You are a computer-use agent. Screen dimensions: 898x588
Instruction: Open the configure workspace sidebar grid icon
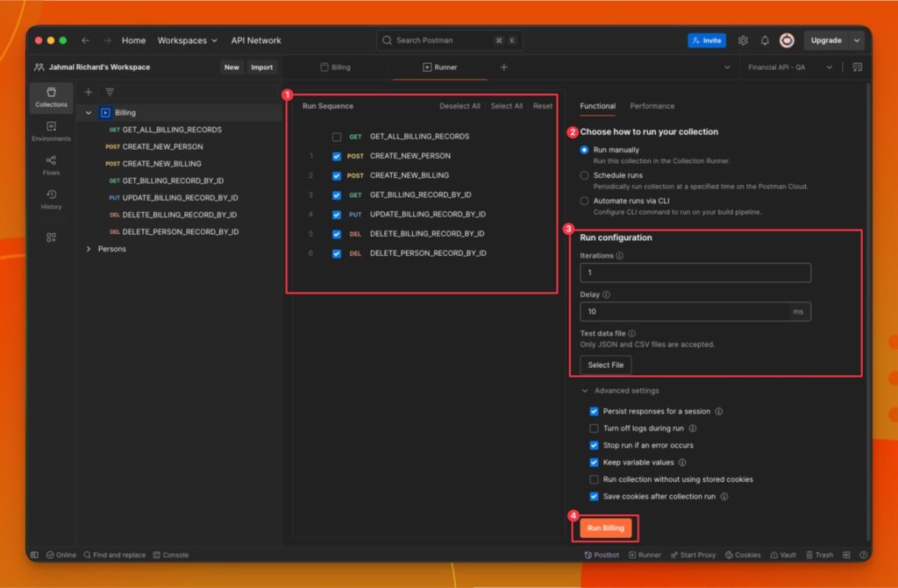click(51, 237)
